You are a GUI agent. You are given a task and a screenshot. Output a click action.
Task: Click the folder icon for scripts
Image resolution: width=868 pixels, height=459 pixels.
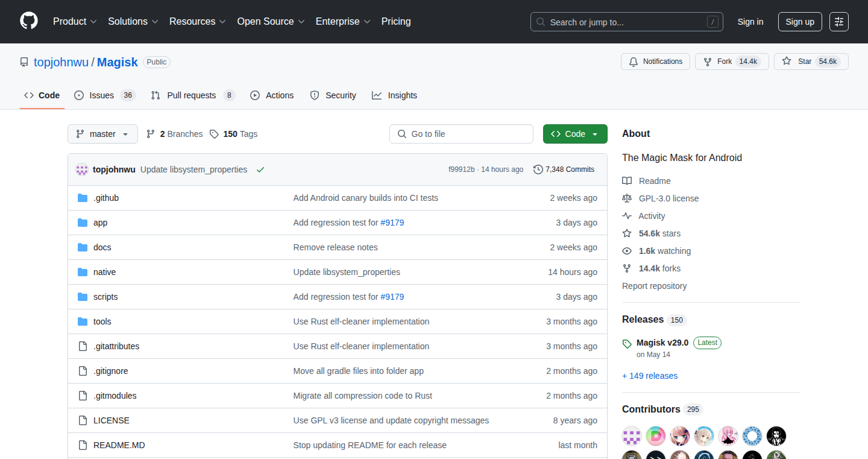(x=83, y=297)
